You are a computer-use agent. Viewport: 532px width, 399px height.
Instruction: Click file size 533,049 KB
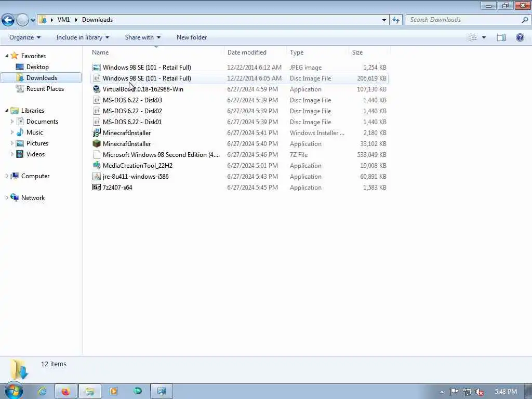pos(371,154)
